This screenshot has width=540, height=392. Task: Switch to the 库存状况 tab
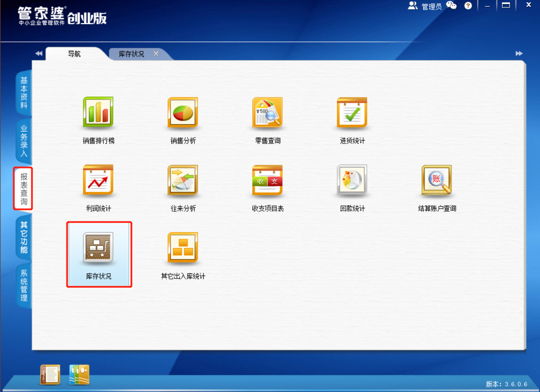[x=132, y=54]
